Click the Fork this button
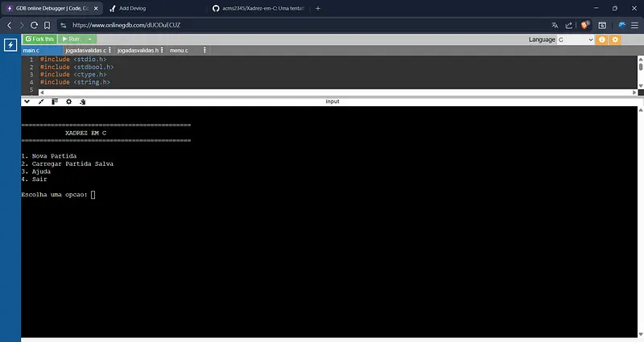This screenshot has width=644, height=342. (x=40, y=39)
